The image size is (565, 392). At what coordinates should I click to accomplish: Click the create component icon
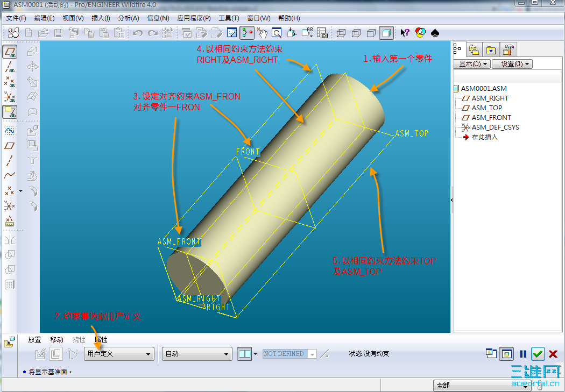pyautogui.click(x=32, y=146)
